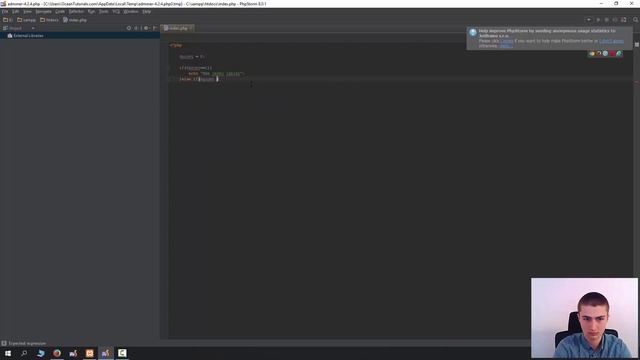Switch to the index.php editor tab
The width and height of the screenshot is (640, 360).
point(177,28)
